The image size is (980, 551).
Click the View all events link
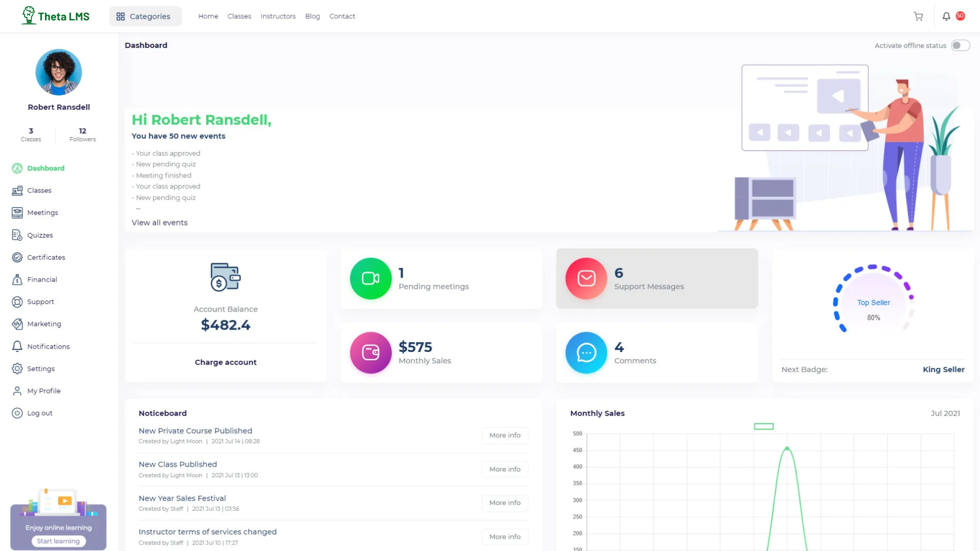tap(159, 222)
